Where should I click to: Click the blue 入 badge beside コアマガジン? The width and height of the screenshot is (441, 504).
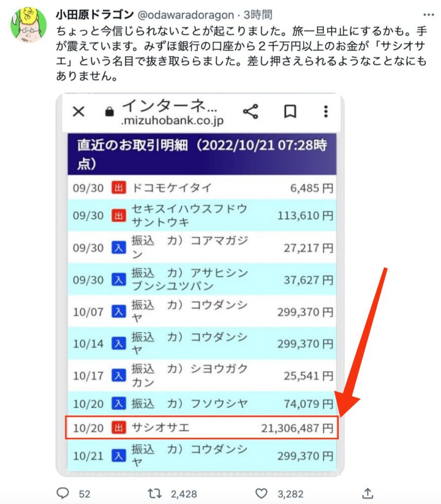[118, 248]
